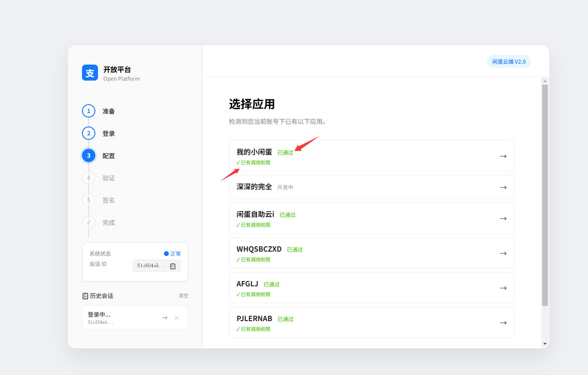Choose the WHQSBCZXD application name
588x375 pixels.
pos(259,249)
